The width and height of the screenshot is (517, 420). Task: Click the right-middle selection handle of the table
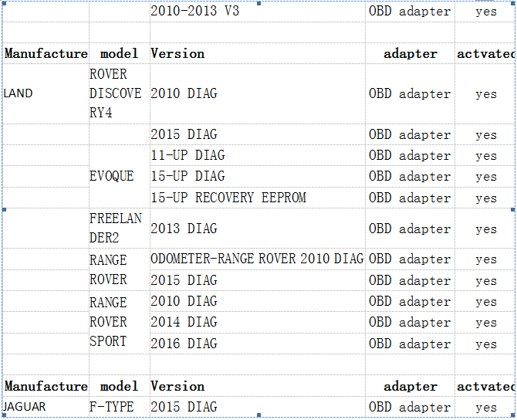tap(513, 209)
